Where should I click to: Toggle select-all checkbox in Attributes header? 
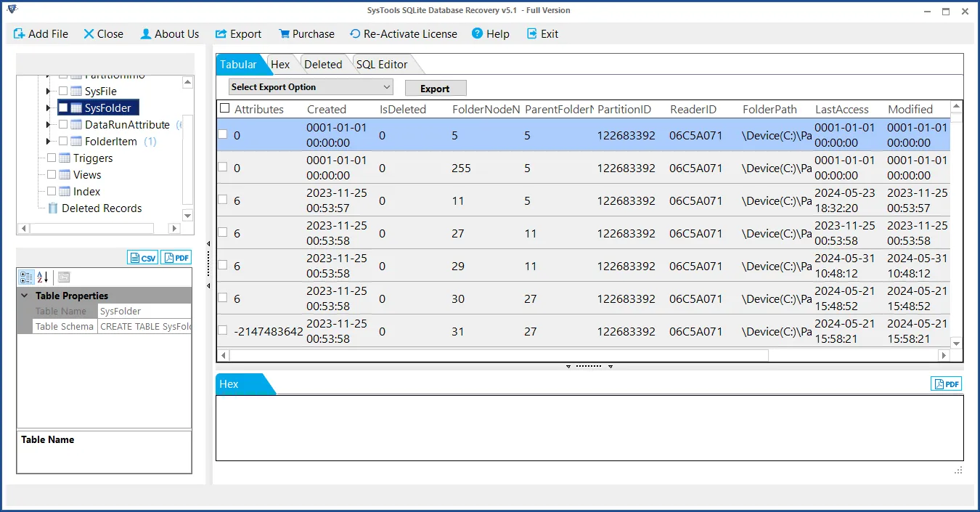[224, 109]
